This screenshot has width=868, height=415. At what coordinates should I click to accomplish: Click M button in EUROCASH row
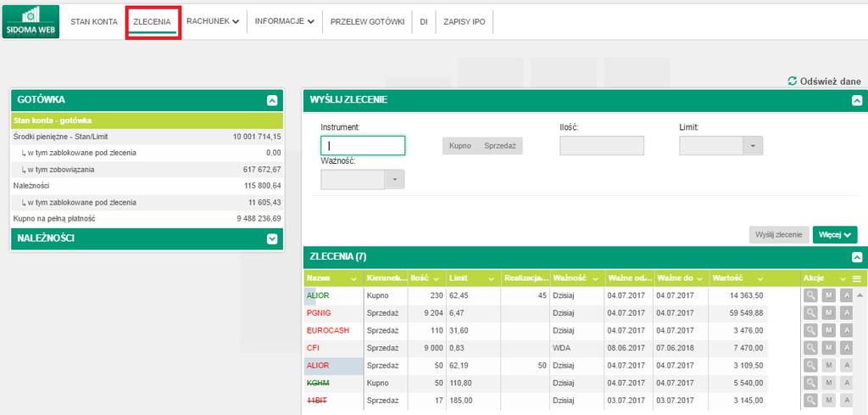pos(829,331)
